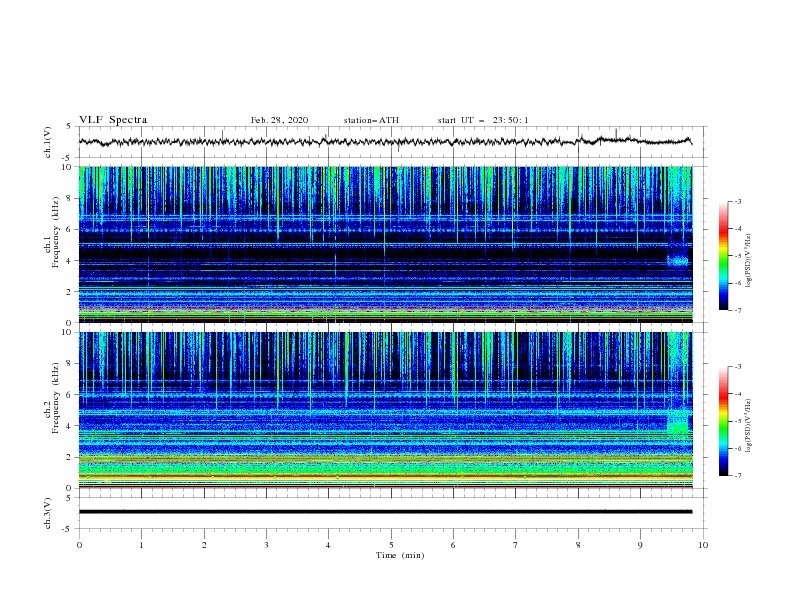Click the ch.3 voltage black trace
This screenshot has width=792, height=612.
(385, 512)
